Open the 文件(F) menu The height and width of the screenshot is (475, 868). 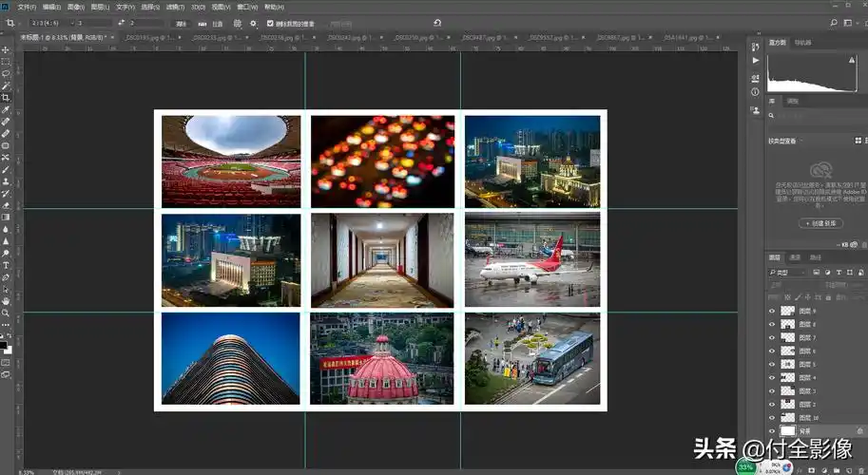pos(27,6)
